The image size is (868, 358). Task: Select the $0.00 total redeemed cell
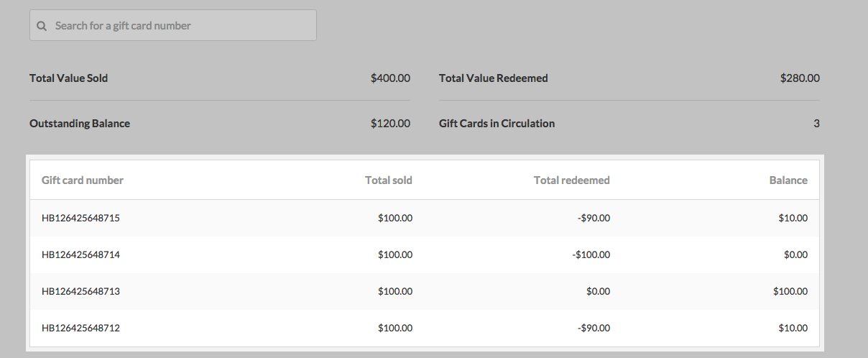tap(598, 291)
